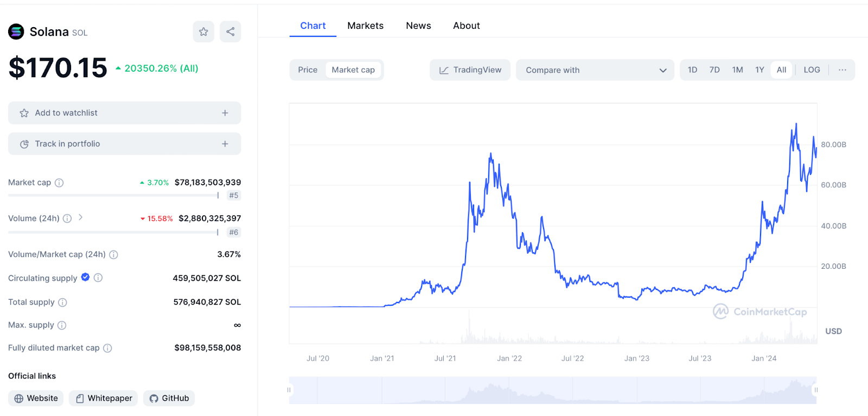Click the plus icon on Add to watchlist
The image size is (868, 416).
point(225,113)
